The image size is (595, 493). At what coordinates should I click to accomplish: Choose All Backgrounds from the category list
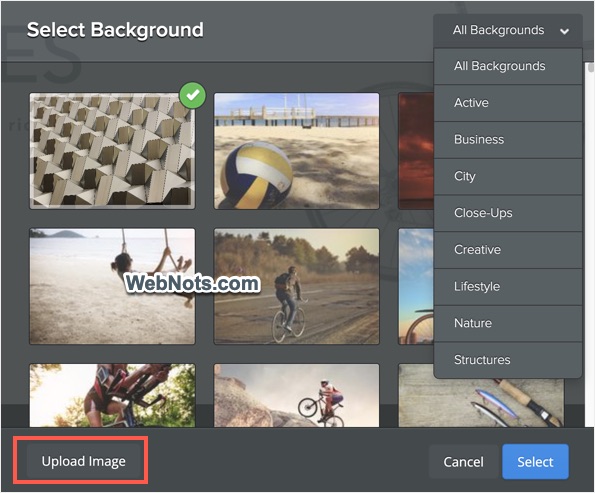(508, 66)
